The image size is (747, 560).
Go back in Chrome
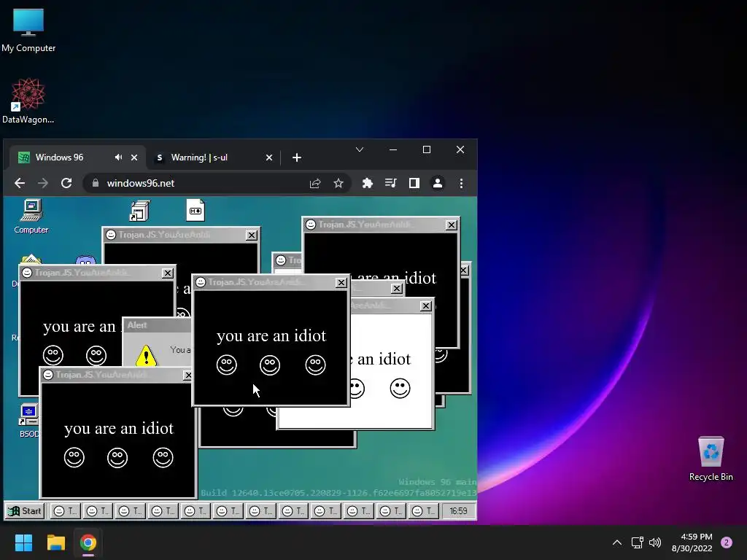point(20,183)
